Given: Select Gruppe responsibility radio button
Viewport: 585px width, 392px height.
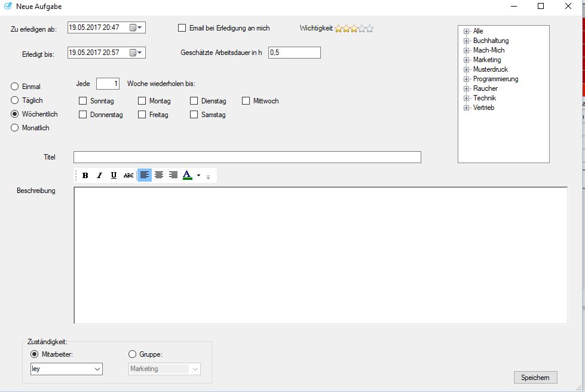Looking at the screenshot, I should [132, 354].
